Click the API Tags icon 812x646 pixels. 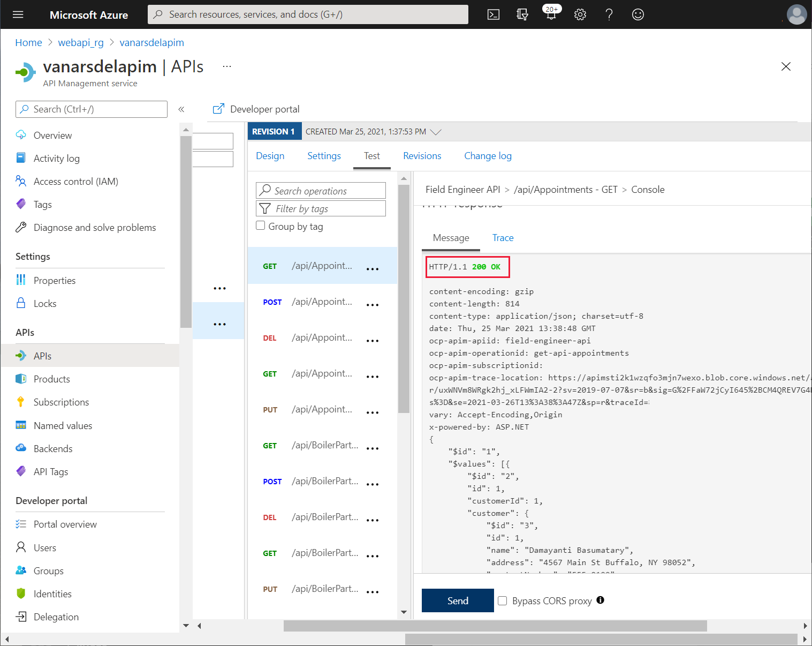coord(21,471)
